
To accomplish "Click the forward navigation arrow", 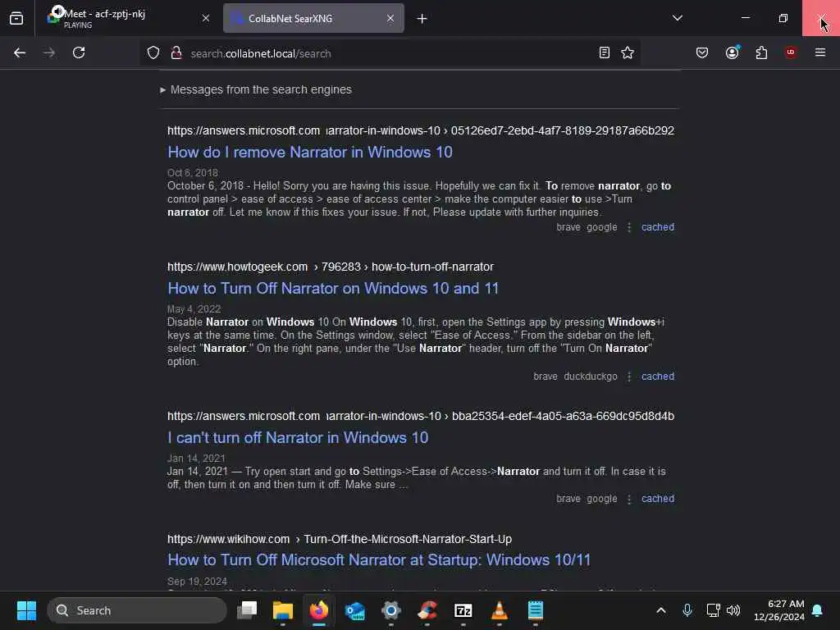I will click(x=48, y=52).
